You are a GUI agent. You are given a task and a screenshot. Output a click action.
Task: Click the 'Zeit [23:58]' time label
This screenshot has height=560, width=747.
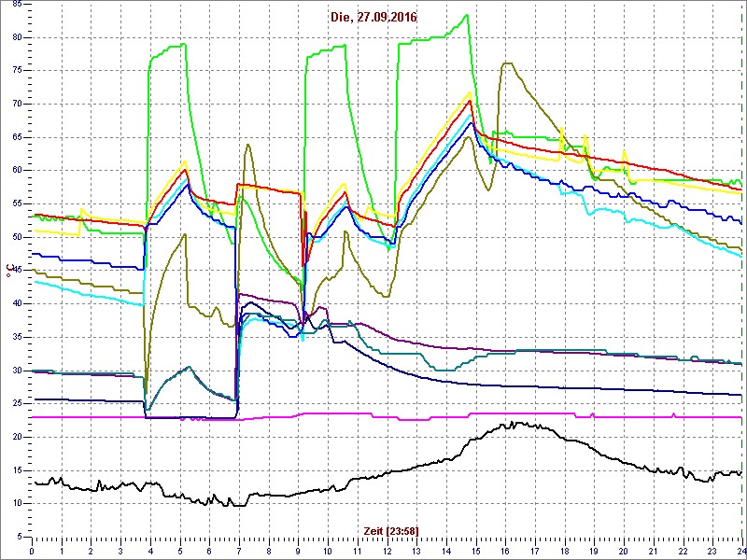[390, 531]
